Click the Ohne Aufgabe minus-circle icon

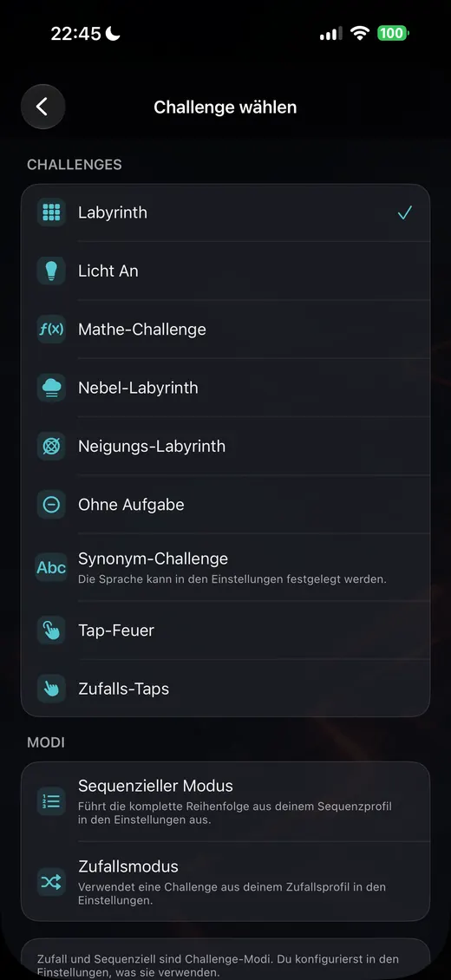[x=51, y=505]
